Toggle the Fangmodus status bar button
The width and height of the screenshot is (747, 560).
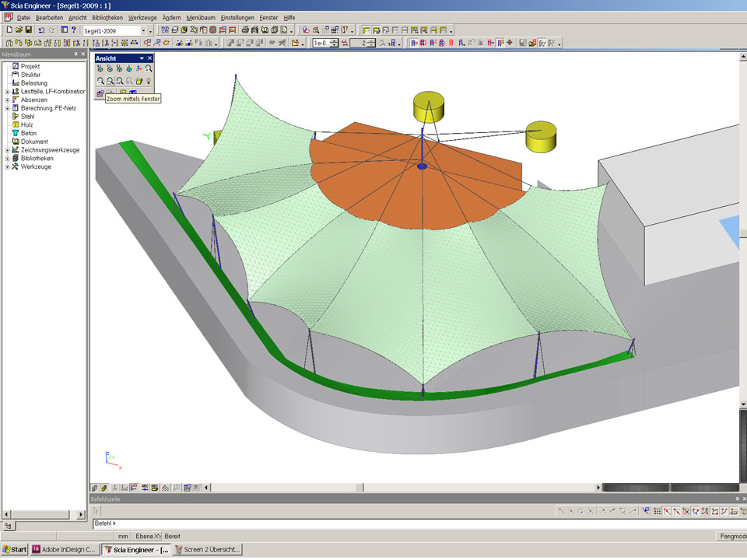tap(730, 536)
